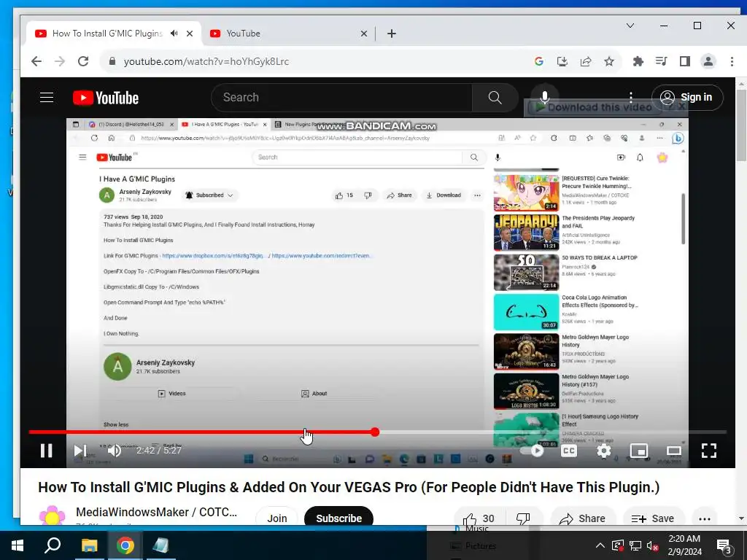Click the red progress bar scrubber
This screenshot has width=747, height=560.
(375, 432)
